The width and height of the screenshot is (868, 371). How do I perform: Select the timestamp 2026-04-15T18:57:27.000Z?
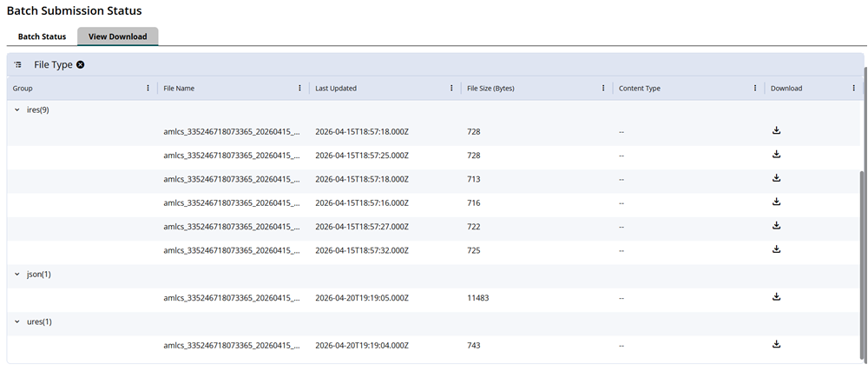(362, 227)
